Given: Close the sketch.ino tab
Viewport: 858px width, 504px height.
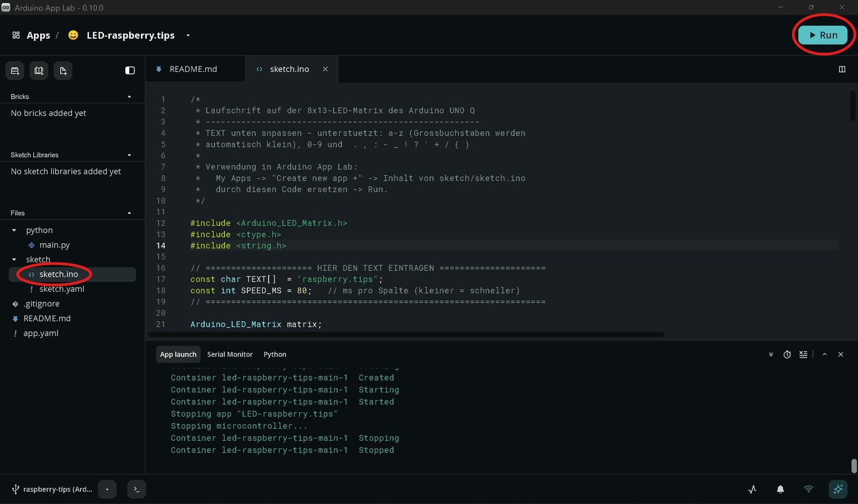Looking at the screenshot, I should pyautogui.click(x=325, y=69).
